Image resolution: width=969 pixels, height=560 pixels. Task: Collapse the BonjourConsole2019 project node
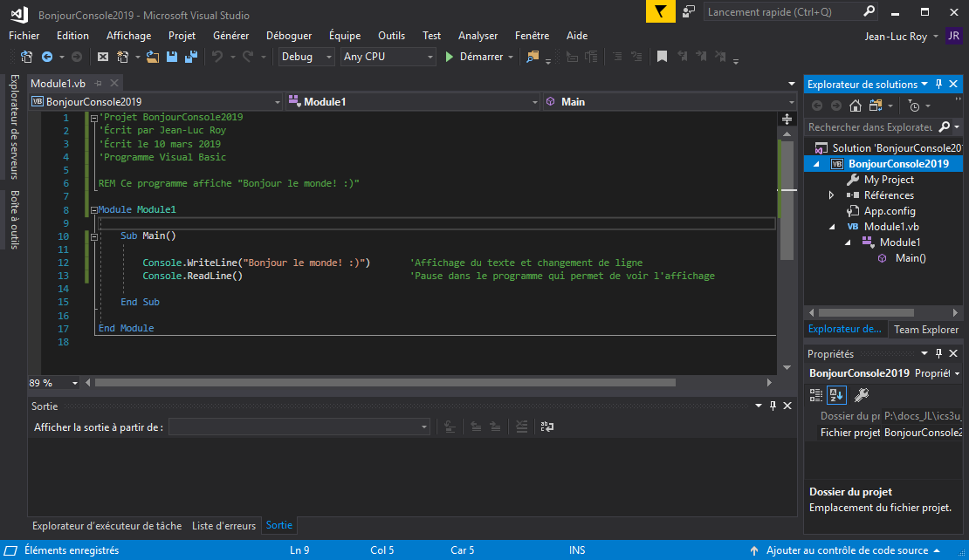coord(816,164)
